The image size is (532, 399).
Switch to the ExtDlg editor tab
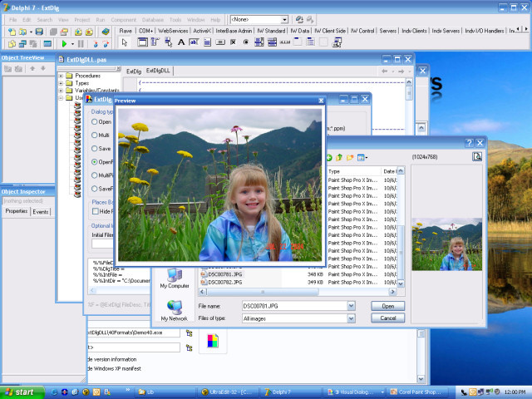(x=134, y=71)
